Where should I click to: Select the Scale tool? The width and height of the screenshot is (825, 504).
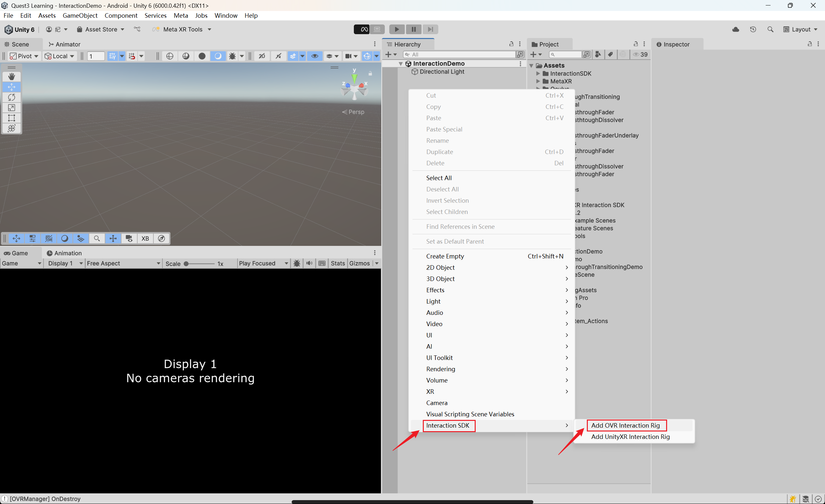tap(11, 108)
